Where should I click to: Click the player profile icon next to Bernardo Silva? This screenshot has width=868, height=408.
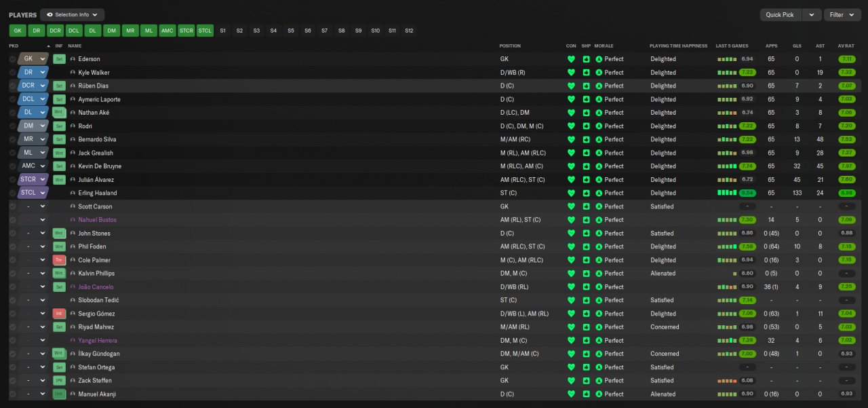[73, 140]
